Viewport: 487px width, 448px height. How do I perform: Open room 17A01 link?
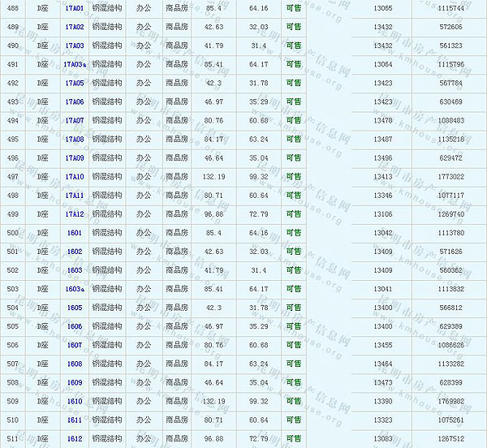pos(75,8)
